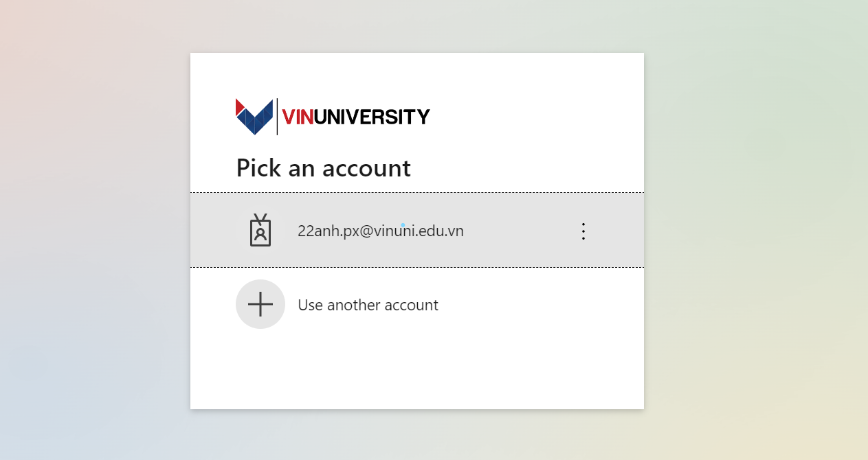
Task: Click the plus circle icon
Action: (260, 304)
